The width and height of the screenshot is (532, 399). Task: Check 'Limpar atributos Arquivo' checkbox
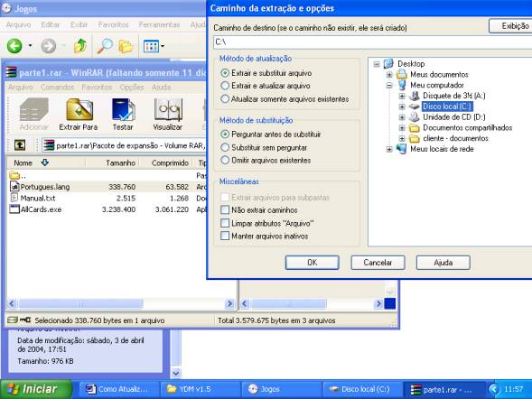click(225, 223)
